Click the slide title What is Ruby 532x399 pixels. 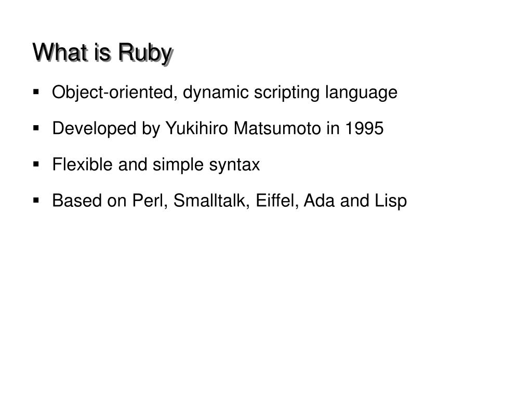tap(103, 54)
